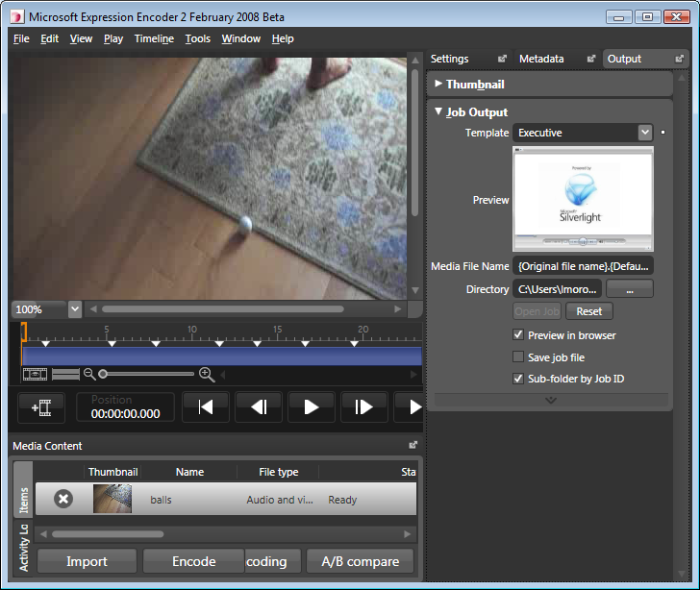The image size is (700, 590).
Task: Click the Reset button in Job Output
Action: [588, 311]
